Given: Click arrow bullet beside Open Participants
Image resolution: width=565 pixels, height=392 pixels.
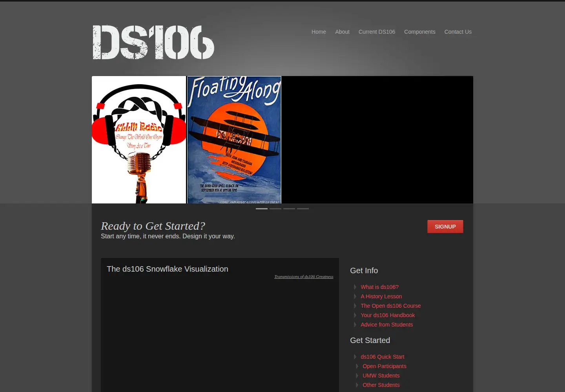Looking at the screenshot, I should [x=357, y=366].
